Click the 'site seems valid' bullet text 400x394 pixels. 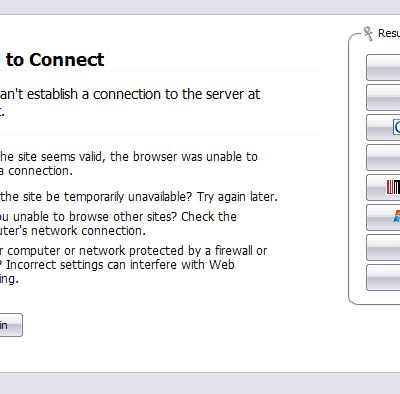click(x=129, y=163)
